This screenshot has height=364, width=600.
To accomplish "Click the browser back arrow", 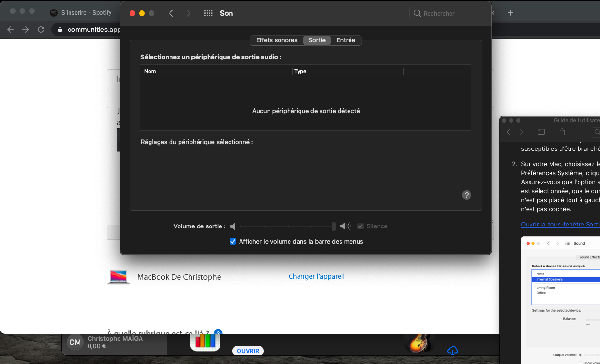I will coord(11,30).
